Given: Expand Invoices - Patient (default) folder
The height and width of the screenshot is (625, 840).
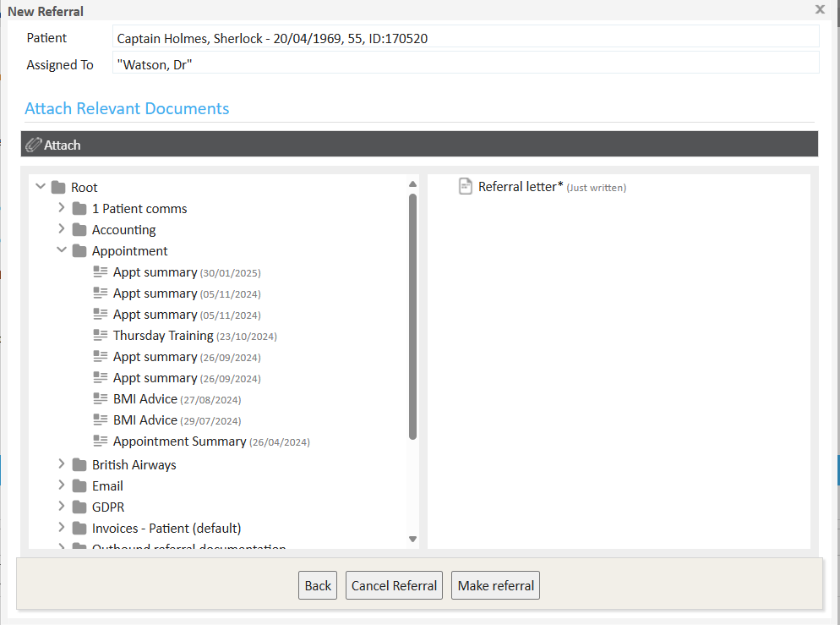Looking at the screenshot, I should pyautogui.click(x=62, y=528).
